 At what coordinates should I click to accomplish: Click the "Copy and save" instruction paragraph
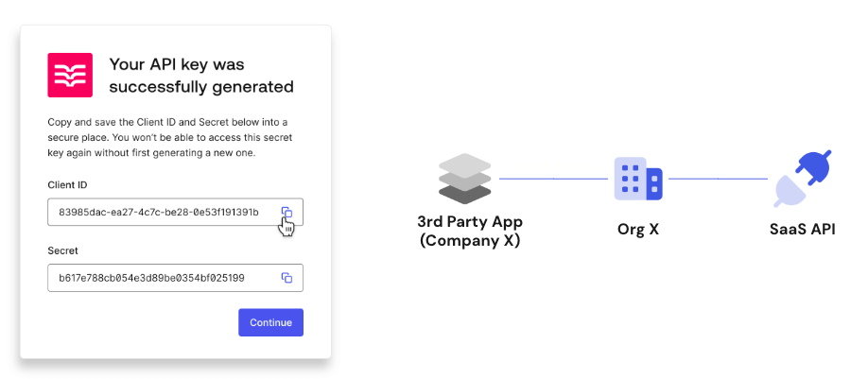coord(167,137)
